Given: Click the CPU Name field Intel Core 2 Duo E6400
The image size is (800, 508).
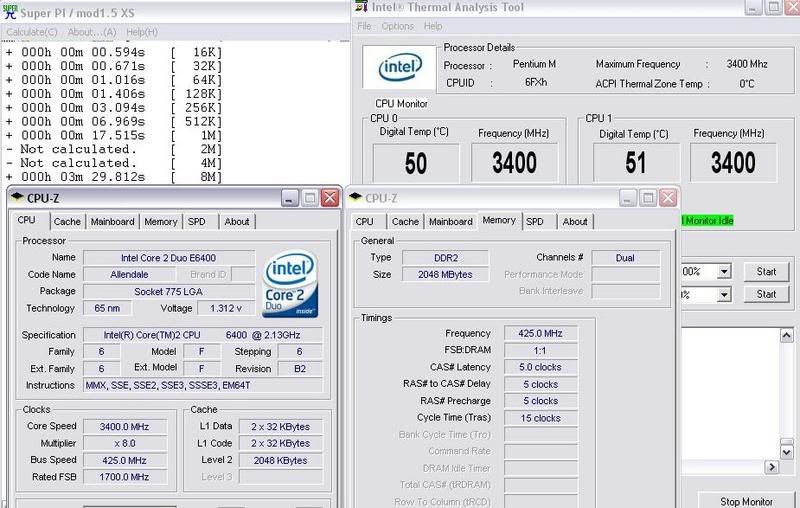Looking at the screenshot, I should pos(168,258).
